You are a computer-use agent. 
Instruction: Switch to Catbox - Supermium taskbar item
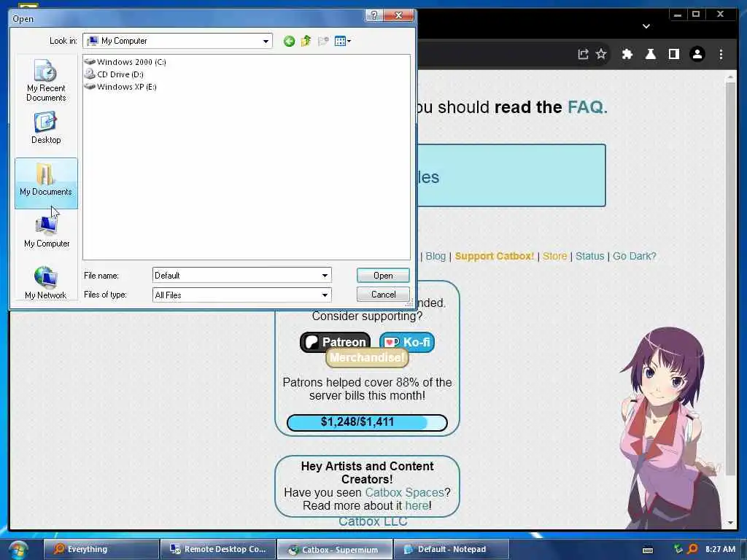click(x=335, y=549)
